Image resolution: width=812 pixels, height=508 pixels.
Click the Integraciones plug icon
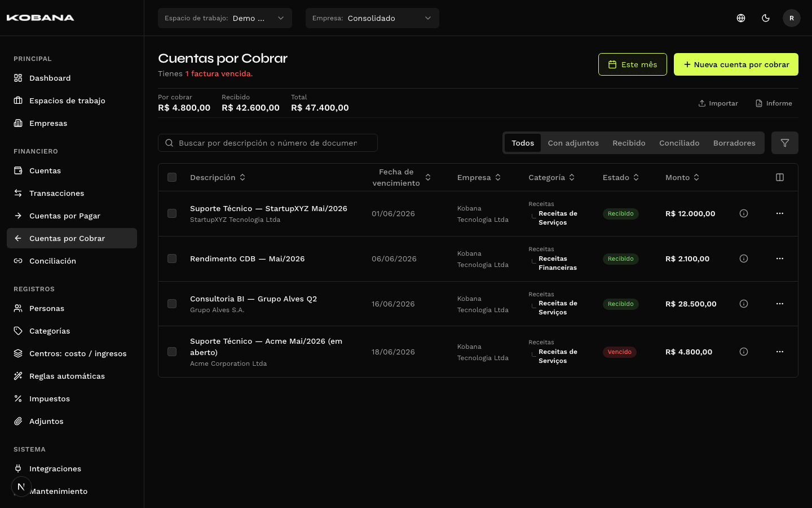(x=18, y=468)
